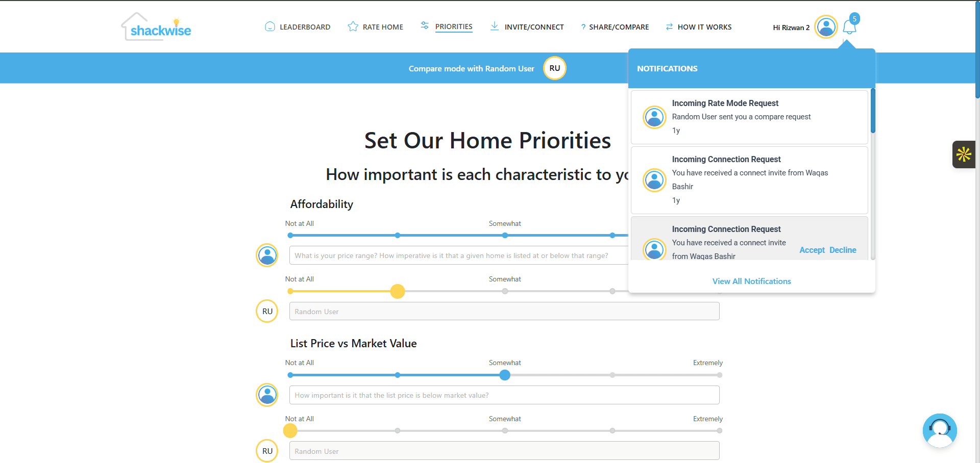The height and width of the screenshot is (463, 980).
Task: Click yellow Affordability slider handle for Random User
Action: tap(398, 291)
